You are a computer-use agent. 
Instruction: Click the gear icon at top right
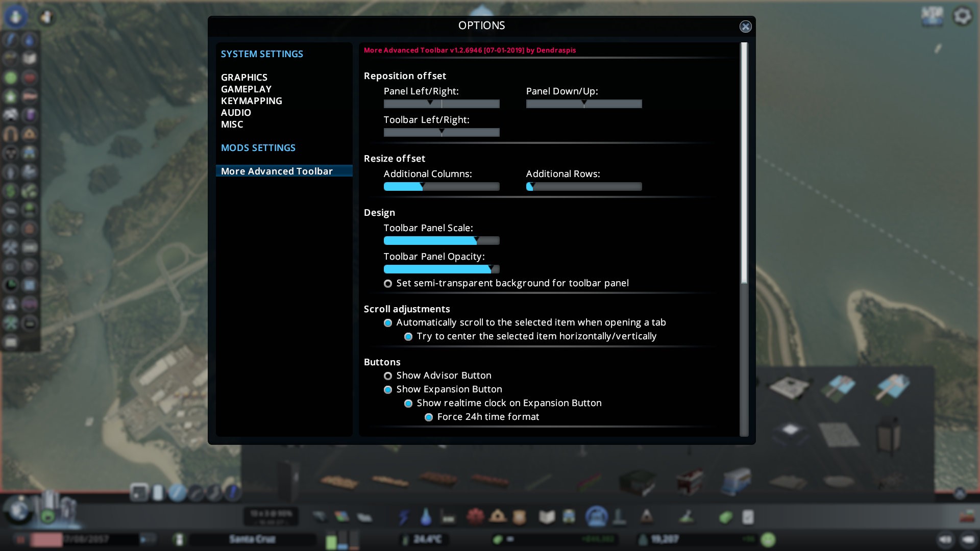point(962,16)
